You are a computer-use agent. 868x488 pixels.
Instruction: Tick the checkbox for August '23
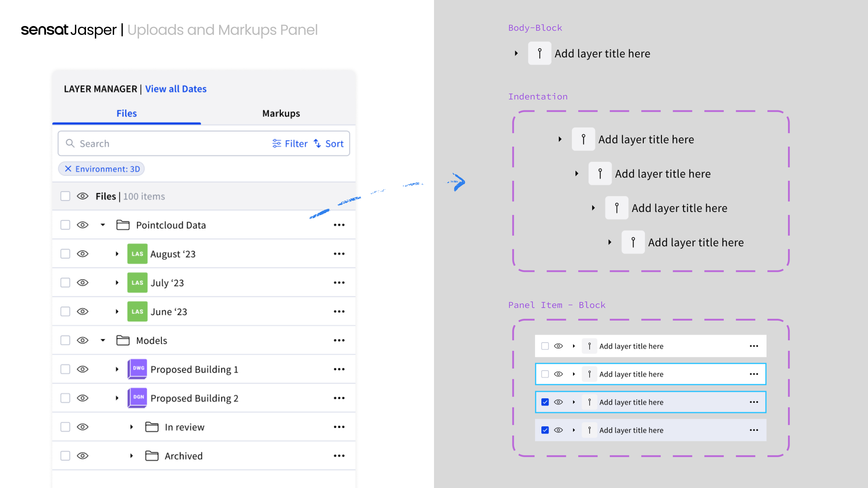[x=65, y=254]
